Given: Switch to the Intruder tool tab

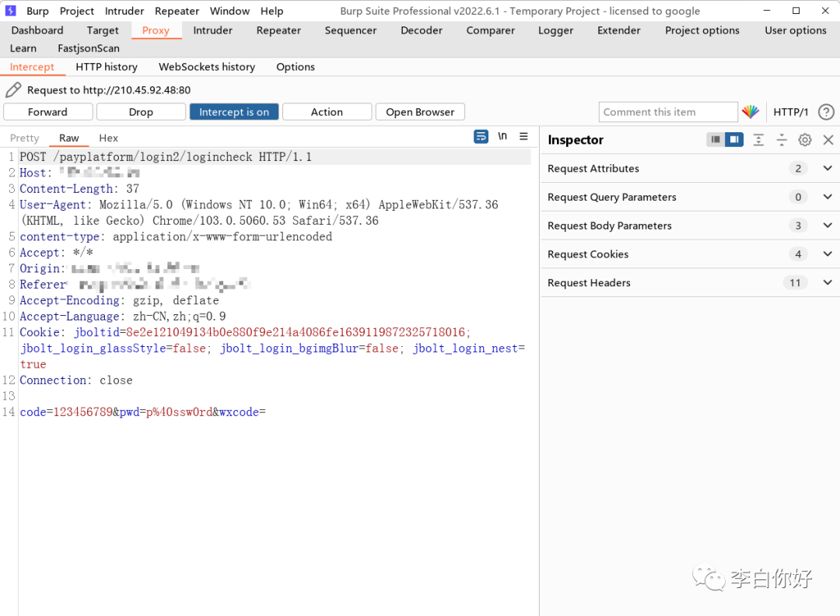Looking at the screenshot, I should pyautogui.click(x=212, y=30).
